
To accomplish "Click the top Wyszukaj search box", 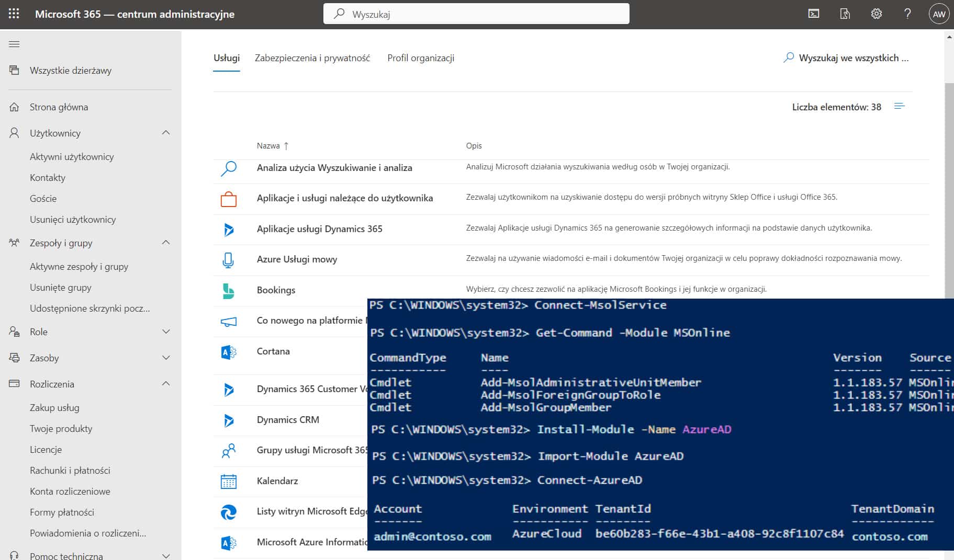I will point(476,14).
